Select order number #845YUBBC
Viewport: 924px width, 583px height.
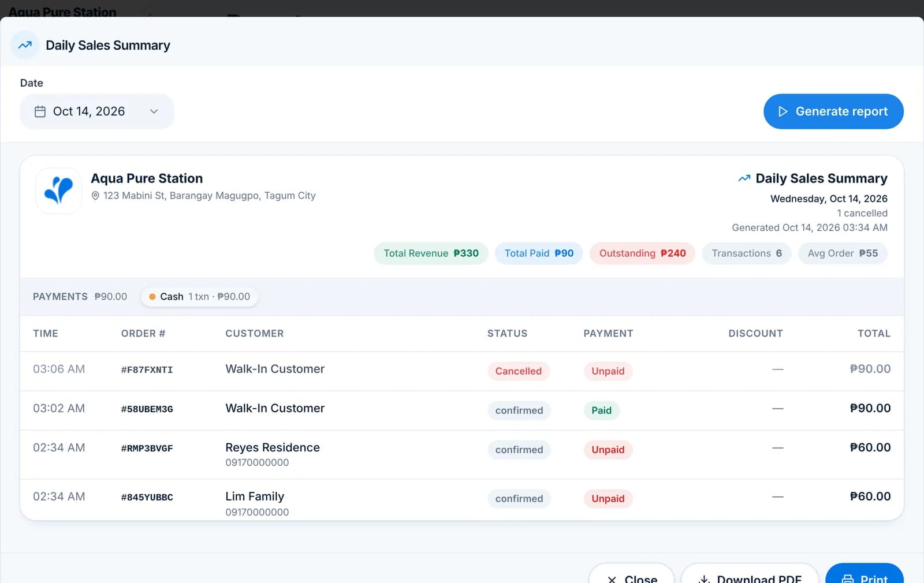pyautogui.click(x=147, y=498)
